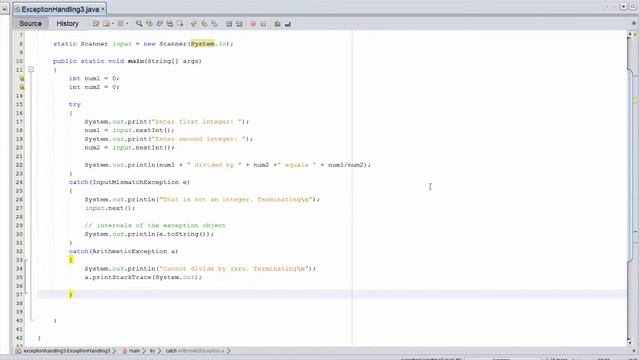Collapse the main method code fold
This screenshot has width=640, height=360.
coord(31,70)
